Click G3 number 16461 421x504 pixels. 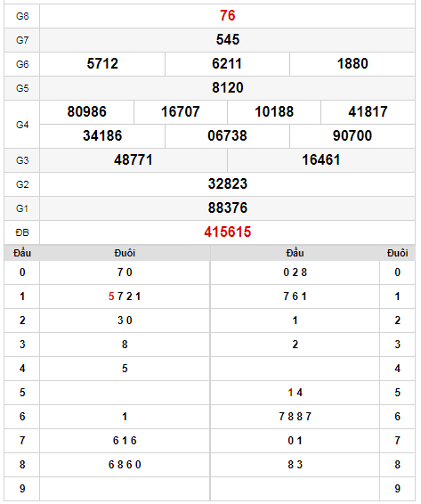321,159
